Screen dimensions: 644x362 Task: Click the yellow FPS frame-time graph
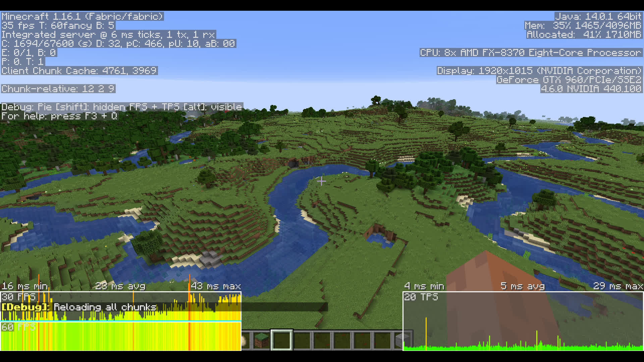(121, 337)
